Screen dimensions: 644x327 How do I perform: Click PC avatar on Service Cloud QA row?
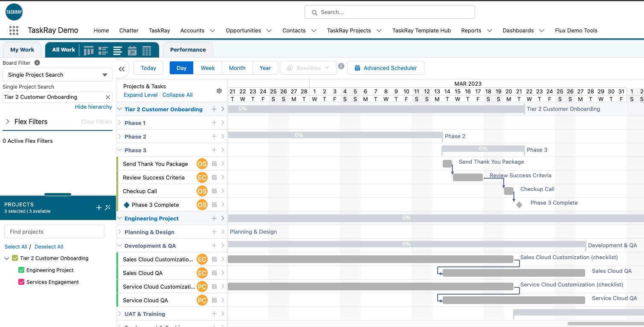(202, 300)
